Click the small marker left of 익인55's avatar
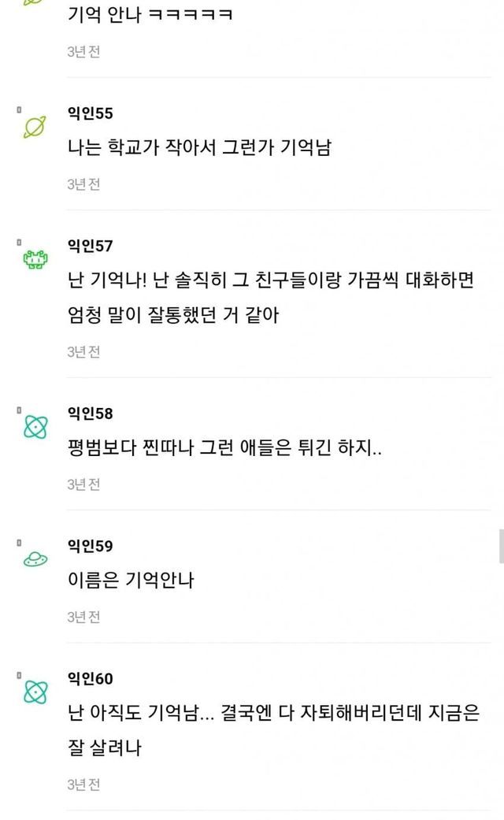Viewport: 504px width, 820px height. click(x=19, y=110)
